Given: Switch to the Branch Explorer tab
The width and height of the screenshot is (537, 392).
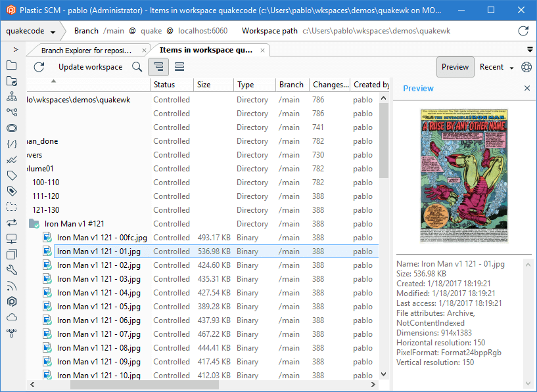Looking at the screenshot, I should (85, 49).
